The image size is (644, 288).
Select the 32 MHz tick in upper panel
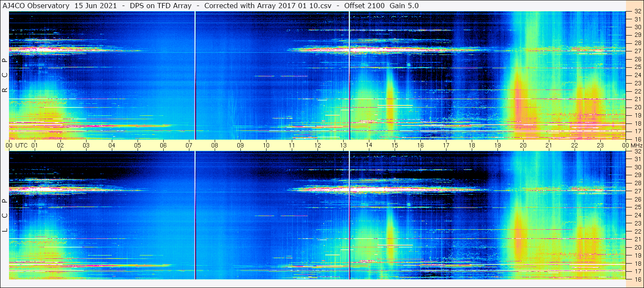637,11
